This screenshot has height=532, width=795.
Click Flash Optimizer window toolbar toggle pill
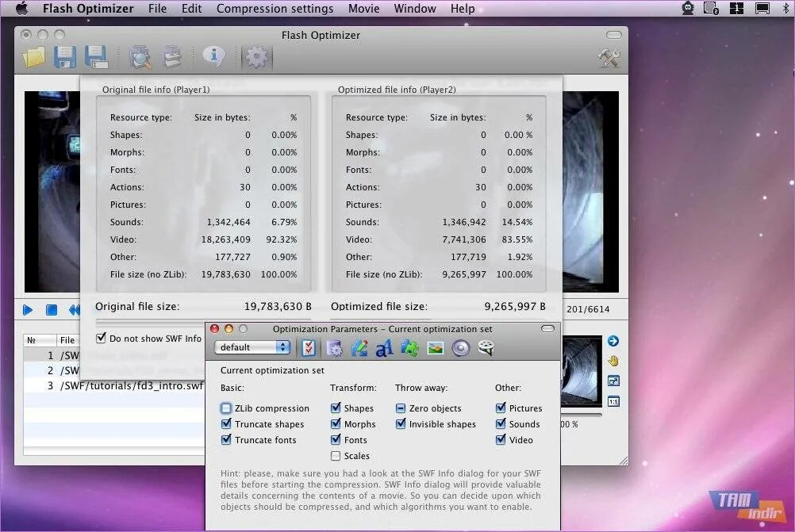(613, 35)
